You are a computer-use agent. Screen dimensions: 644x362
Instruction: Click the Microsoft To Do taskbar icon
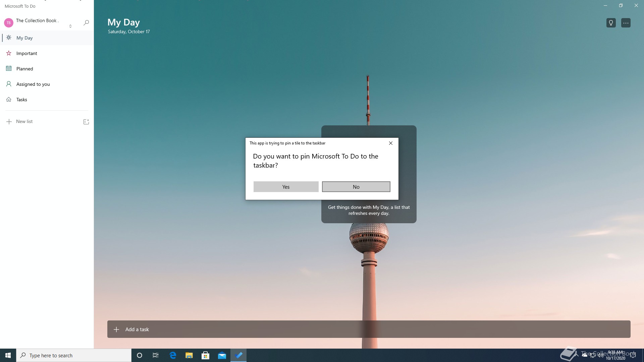pos(238,355)
